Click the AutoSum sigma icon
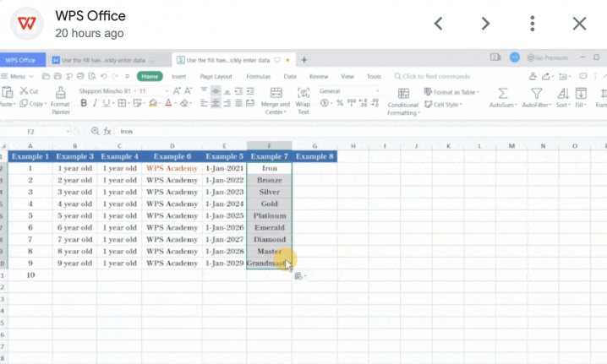 (x=502, y=94)
